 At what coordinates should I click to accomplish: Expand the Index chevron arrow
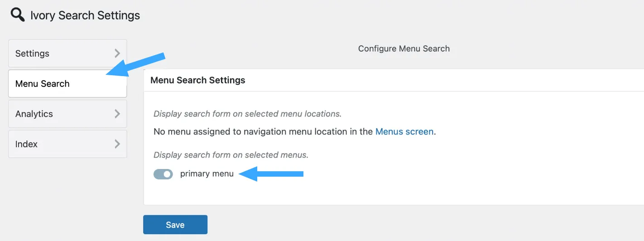point(117,144)
